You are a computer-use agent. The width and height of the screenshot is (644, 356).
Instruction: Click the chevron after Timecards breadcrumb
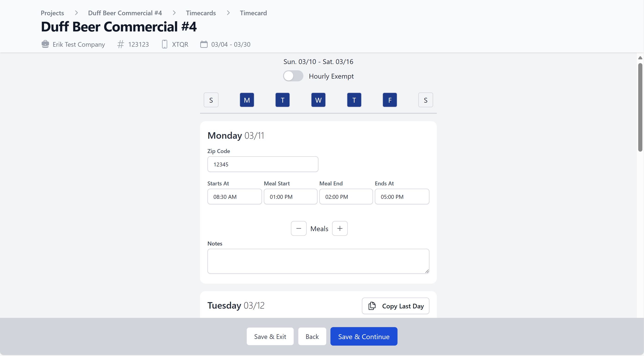[x=228, y=13]
